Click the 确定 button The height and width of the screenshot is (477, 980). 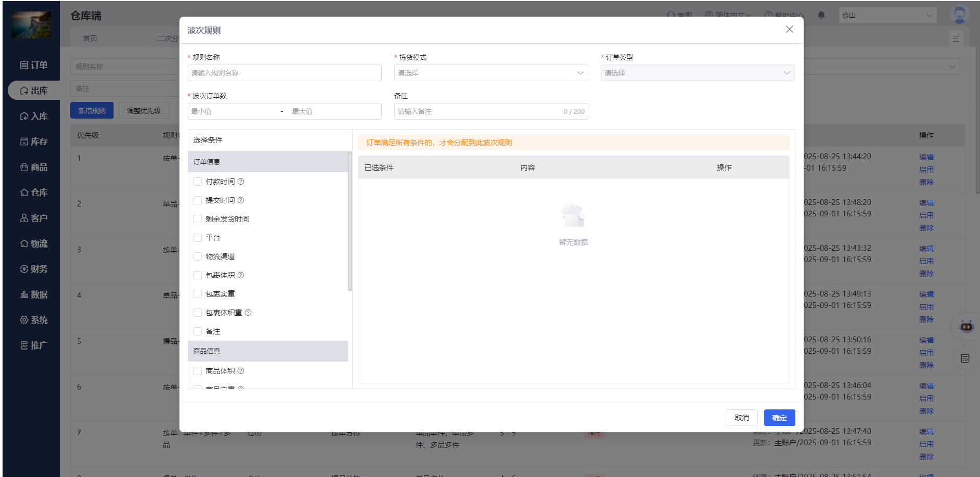tap(779, 418)
